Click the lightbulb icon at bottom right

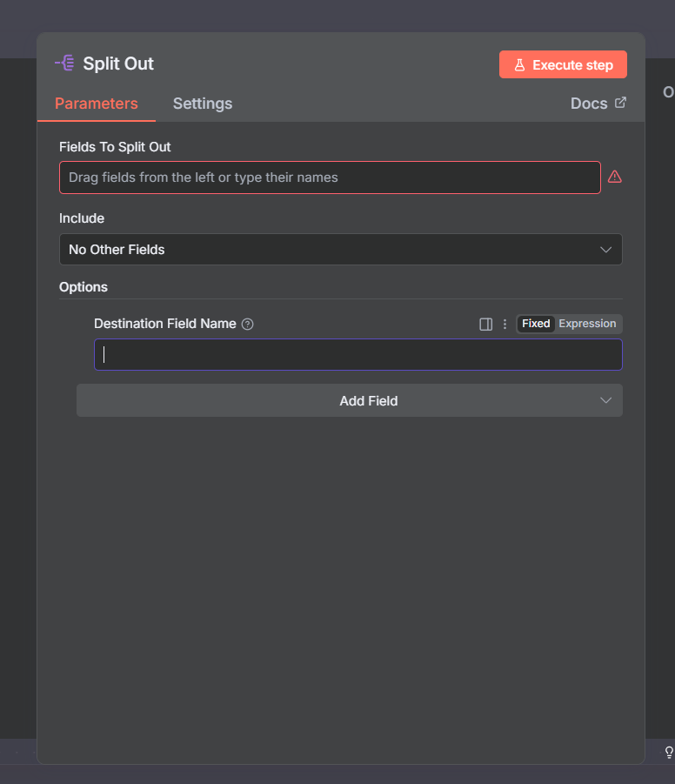pos(669,752)
